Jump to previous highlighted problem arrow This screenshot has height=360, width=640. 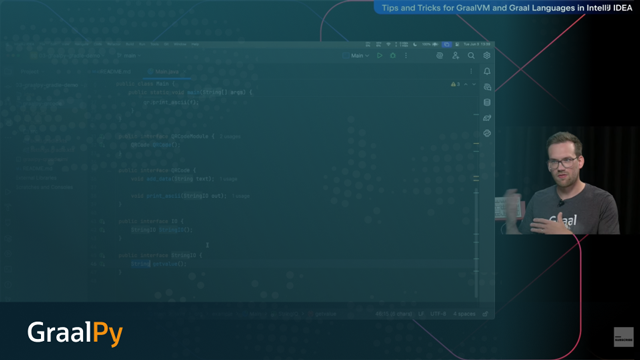coord(466,84)
